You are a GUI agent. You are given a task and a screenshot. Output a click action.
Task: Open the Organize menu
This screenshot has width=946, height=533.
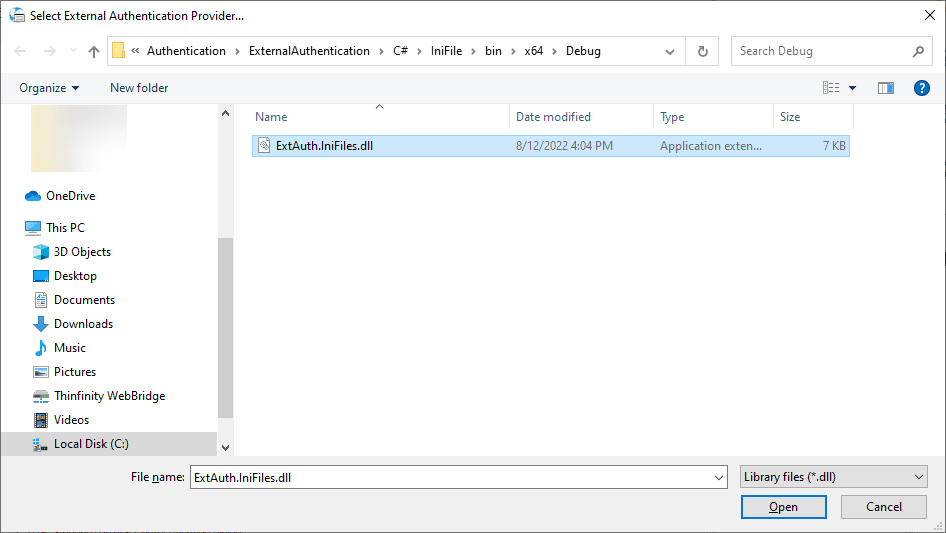click(x=49, y=88)
